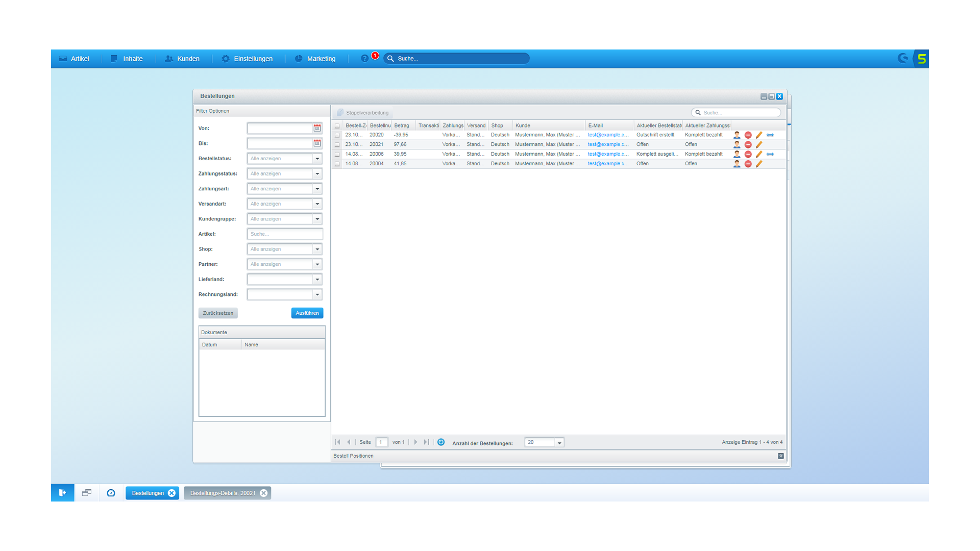980x551 pixels.
Task: Open the Inhalte menu
Action: (127, 59)
